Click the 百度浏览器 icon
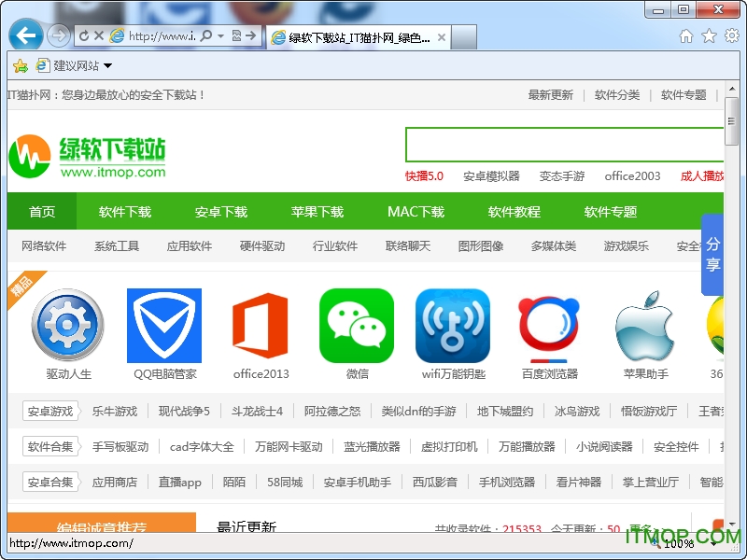The height and width of the screenshot is (560, 747). point(549,329)
